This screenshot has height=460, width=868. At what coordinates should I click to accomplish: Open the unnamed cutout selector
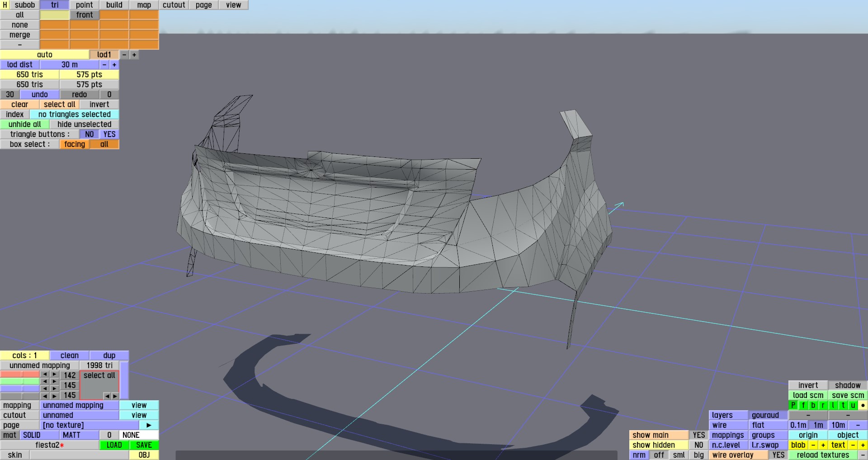coord(80,415)
